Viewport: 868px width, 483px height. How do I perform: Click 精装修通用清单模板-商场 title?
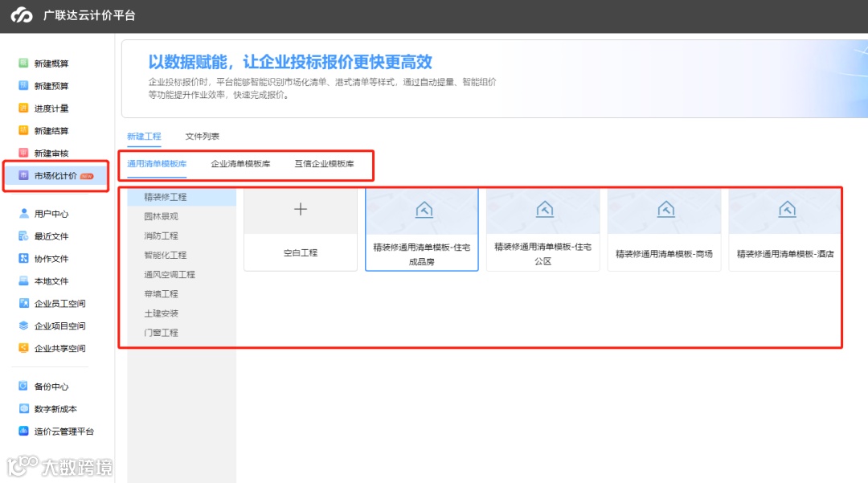click(x=664, y=254)
